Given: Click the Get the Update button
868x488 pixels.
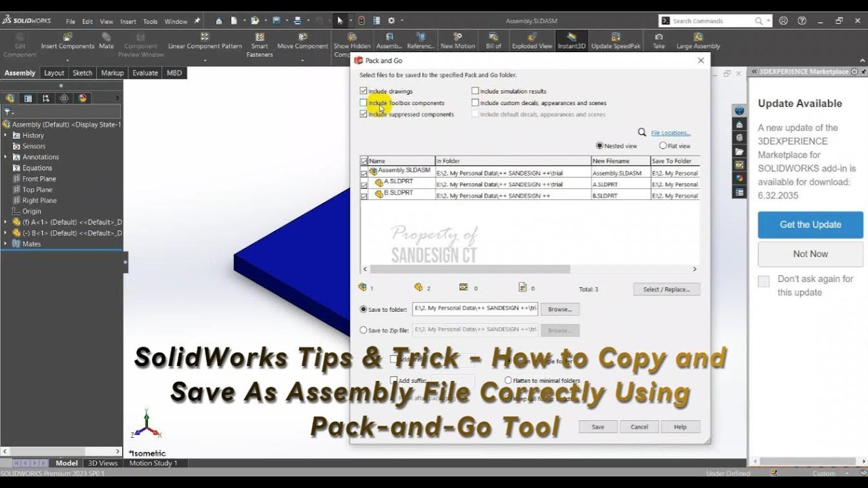Looking at the screenshot, I should 810,224.
